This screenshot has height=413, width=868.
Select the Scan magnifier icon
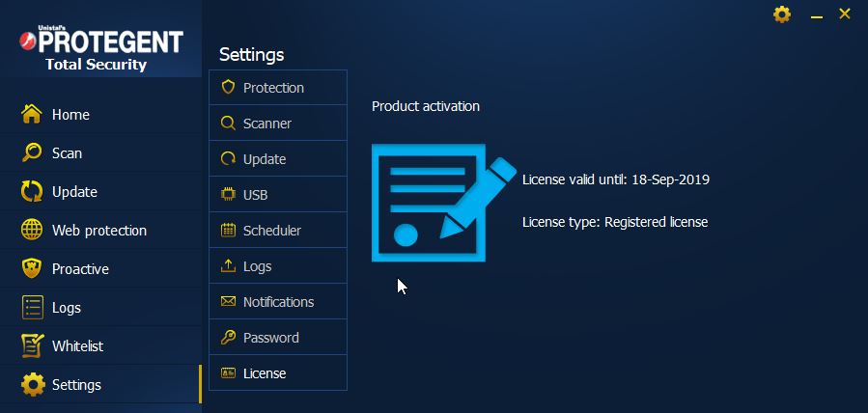(33, 153)
